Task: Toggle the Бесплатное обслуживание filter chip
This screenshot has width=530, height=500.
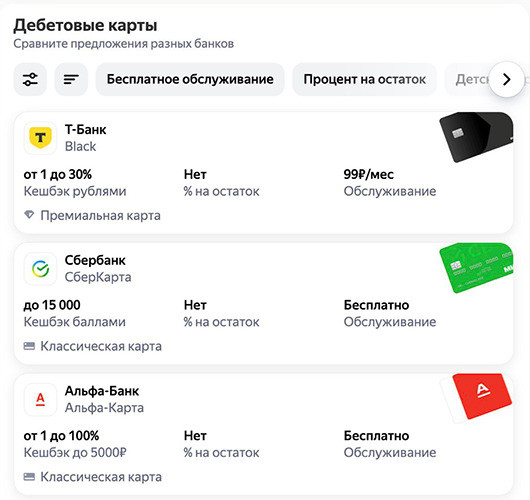Action: (190, 79)
